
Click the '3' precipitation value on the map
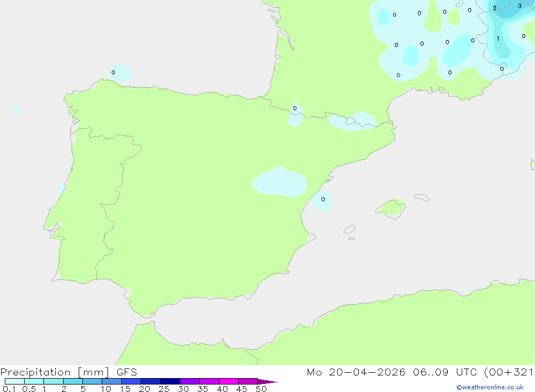coord(519,6)
